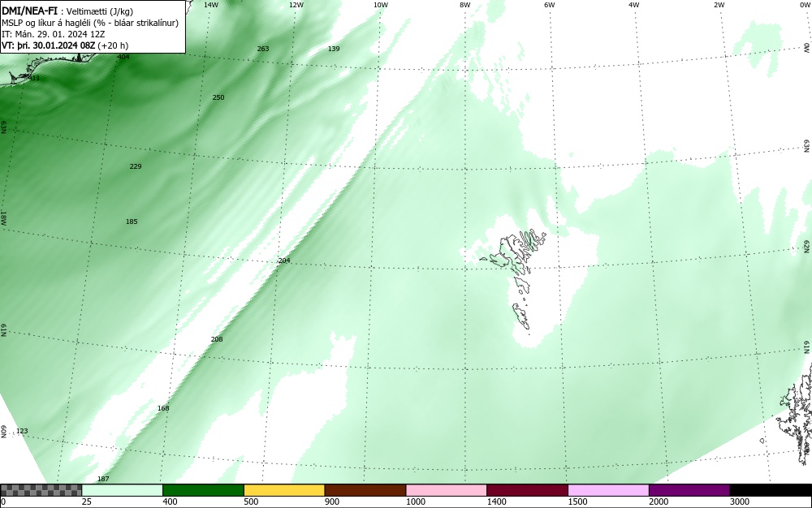This screenshot has width=812, height=508.
Task: Click legend scale value '1500'
Action: tap(577, 502)
